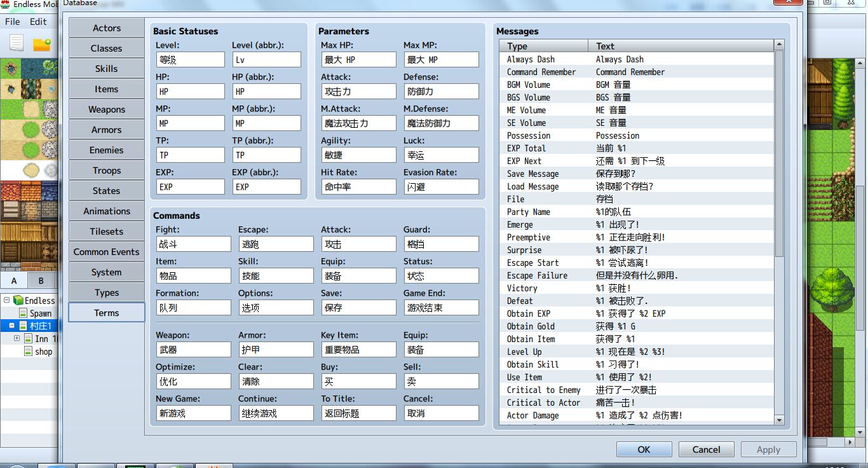Select the "Level Up" message row
The image size is (868, 468).
[x=637, y=352]
